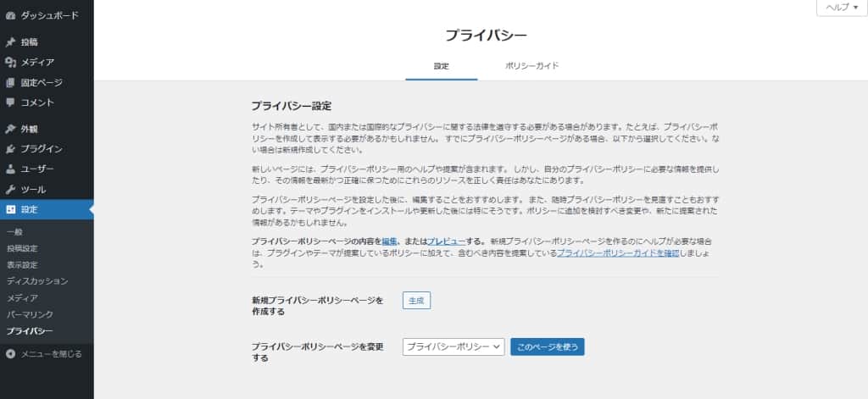Click the Plugins plug icon
868x399 pixels.
pyautogui.click(x=10, y=149)
